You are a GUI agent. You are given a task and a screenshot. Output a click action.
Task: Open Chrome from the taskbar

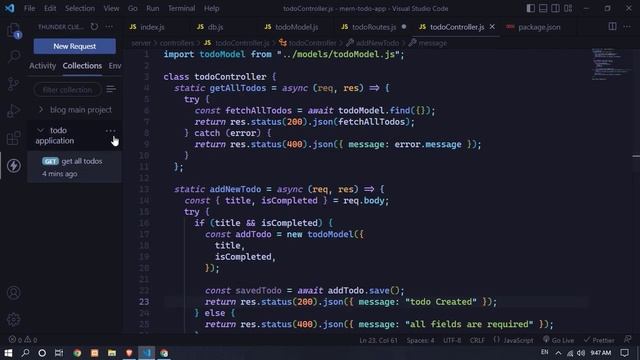click(77, 353)
